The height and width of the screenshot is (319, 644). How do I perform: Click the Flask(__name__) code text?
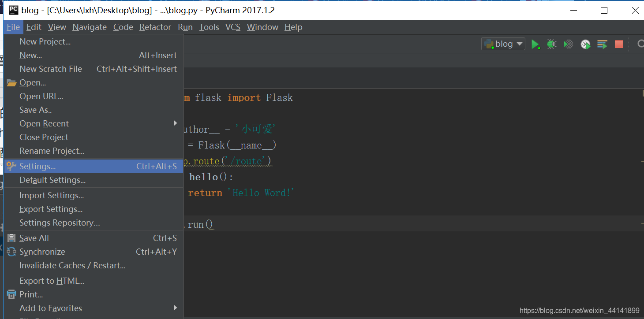point(237,145)
